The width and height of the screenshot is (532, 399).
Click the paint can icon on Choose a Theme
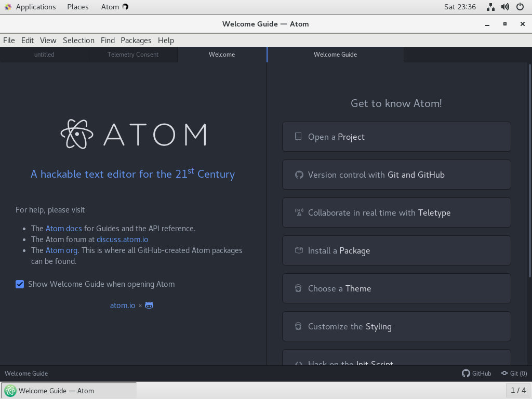298,288
